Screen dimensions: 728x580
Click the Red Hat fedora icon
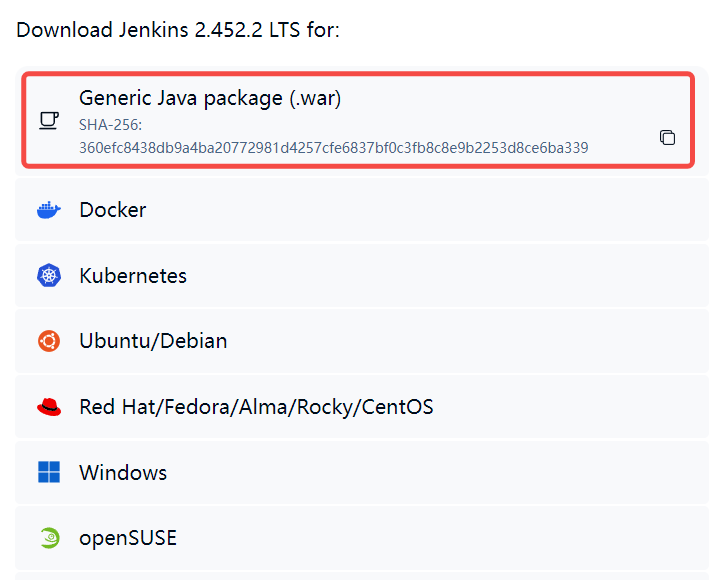[x=48, y=407]
